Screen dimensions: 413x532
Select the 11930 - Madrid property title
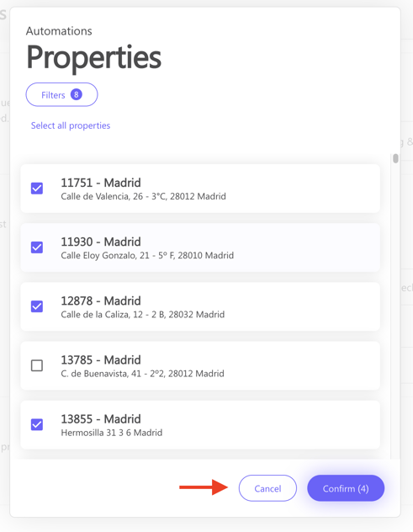(101, 242)
